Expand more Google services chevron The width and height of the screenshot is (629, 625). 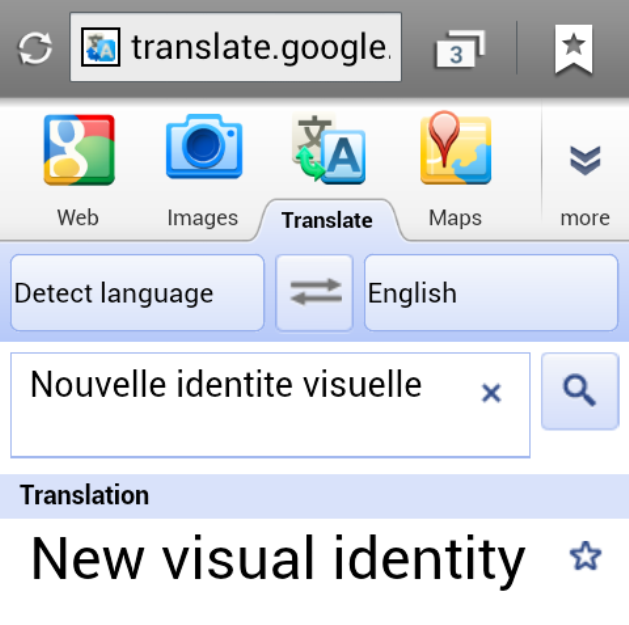pyautogui.click(x=585, y=160)
